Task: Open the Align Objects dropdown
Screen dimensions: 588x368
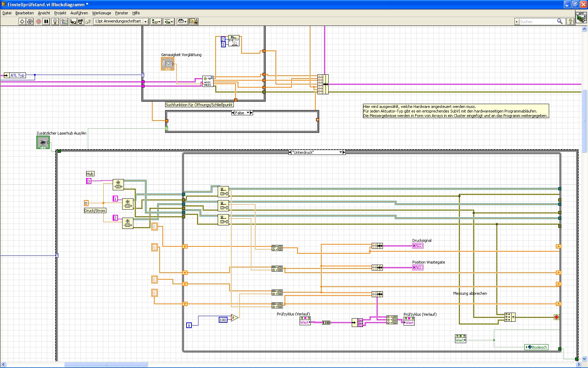Action: click(x=156, y=22)
